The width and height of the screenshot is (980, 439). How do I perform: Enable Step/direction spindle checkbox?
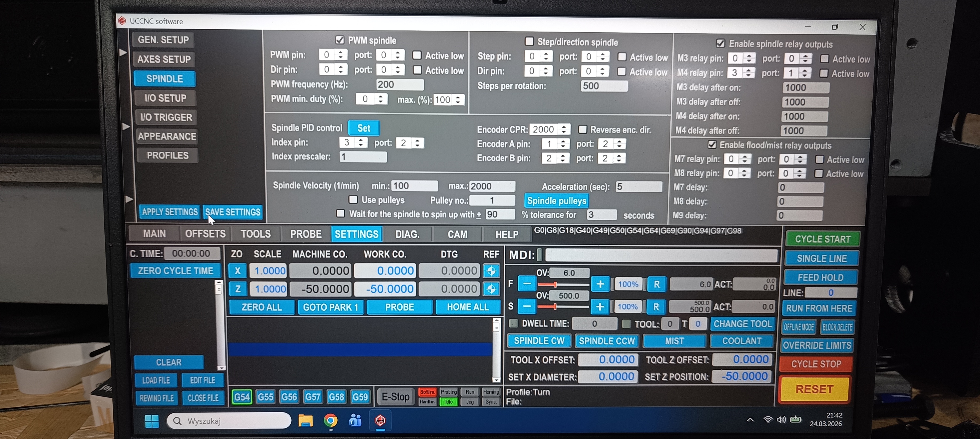[529, 41]
